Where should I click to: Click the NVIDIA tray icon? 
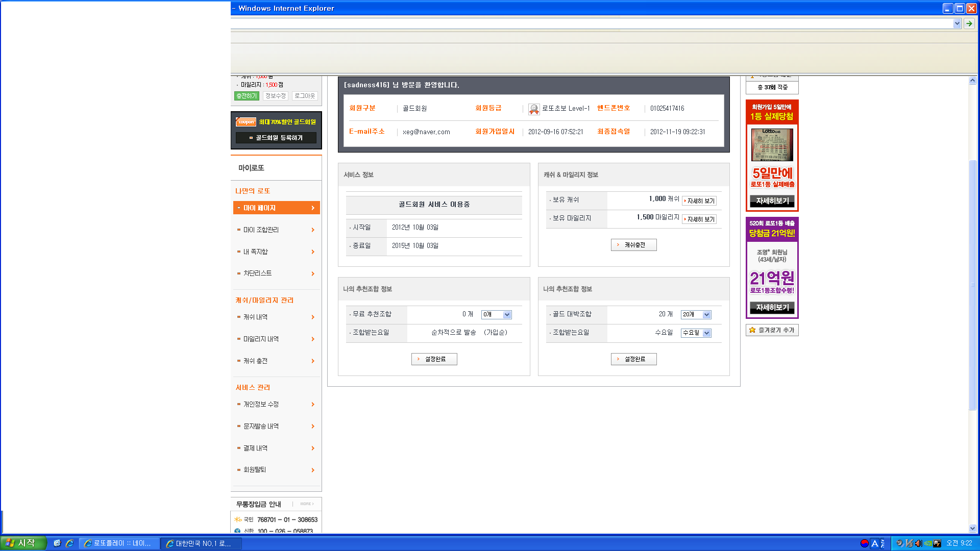[928, 543]
